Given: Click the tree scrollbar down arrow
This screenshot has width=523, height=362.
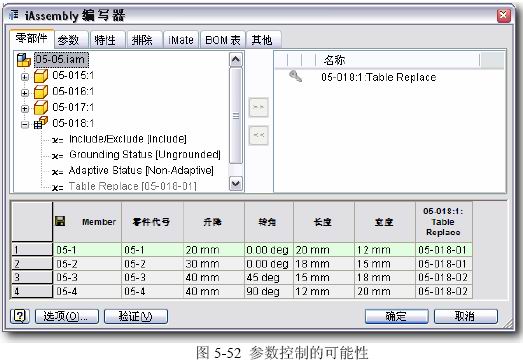Looking at the screenshot, I should [236, 184].
